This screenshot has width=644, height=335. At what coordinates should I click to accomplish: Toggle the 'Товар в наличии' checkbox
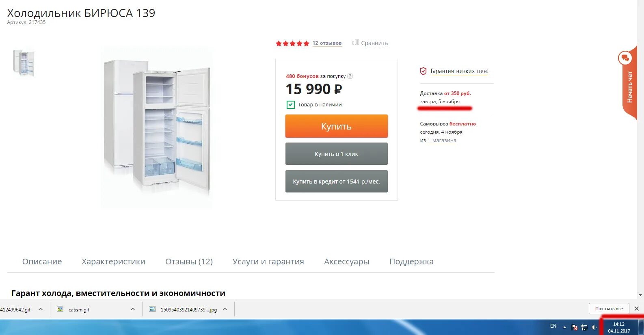tap(291, 105)
